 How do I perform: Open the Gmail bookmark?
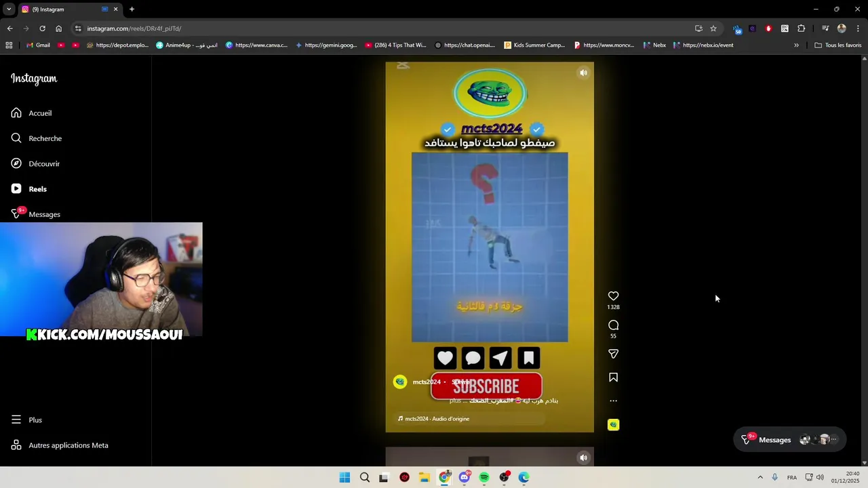pyautogui.click(x=38, y=45)
